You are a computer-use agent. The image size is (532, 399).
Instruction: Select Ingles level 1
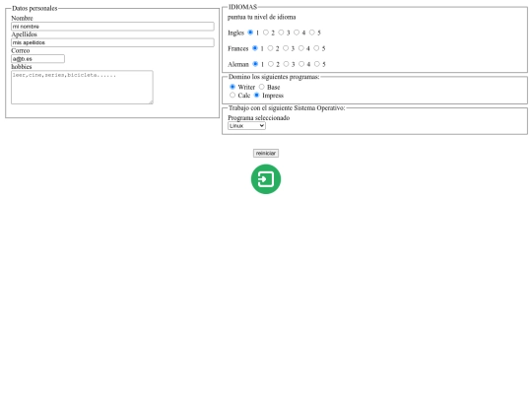(x=250, y=33)
